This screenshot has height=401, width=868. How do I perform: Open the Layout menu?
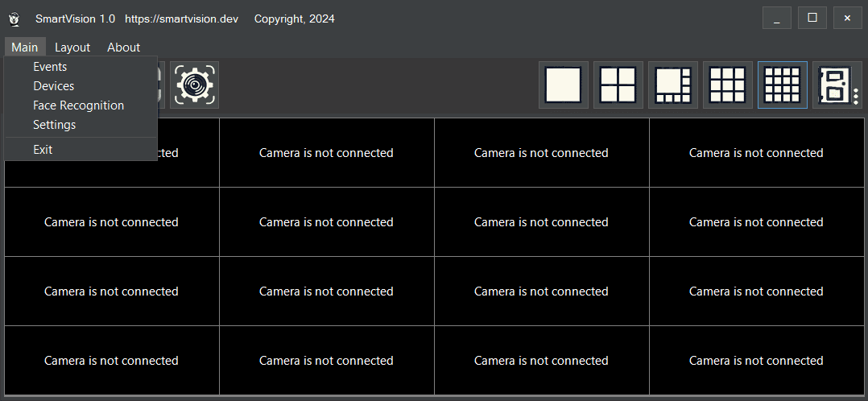click(72, 48)
